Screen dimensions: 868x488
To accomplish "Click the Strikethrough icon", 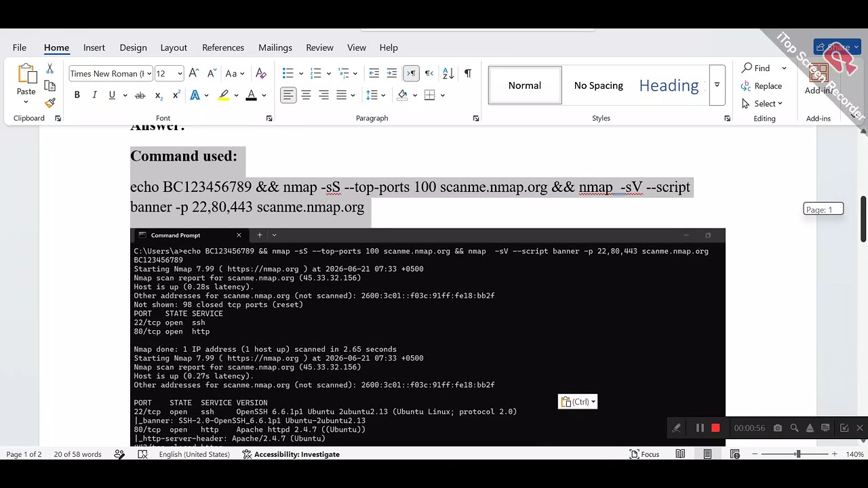I will click(140, 95).
